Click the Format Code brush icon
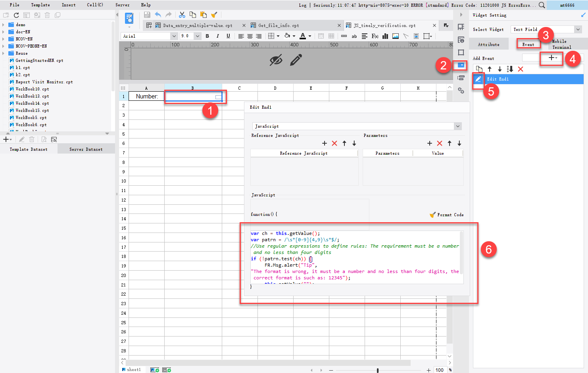Screen dimensions: 588x373 coord(432,215)
